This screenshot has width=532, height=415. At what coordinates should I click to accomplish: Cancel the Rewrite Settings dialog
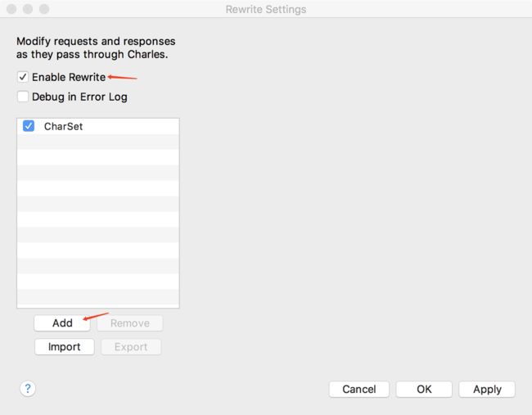[x=359, y=389]
